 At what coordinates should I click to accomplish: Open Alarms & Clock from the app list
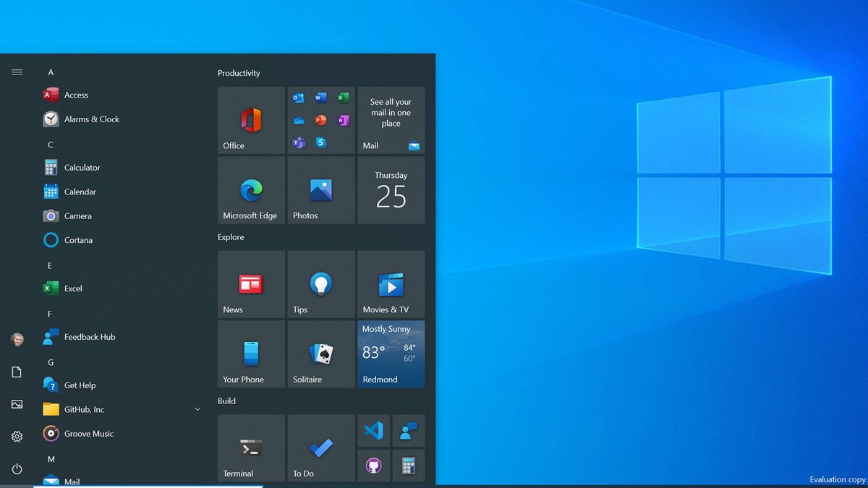pyautogui.click(x=123, y=119)
